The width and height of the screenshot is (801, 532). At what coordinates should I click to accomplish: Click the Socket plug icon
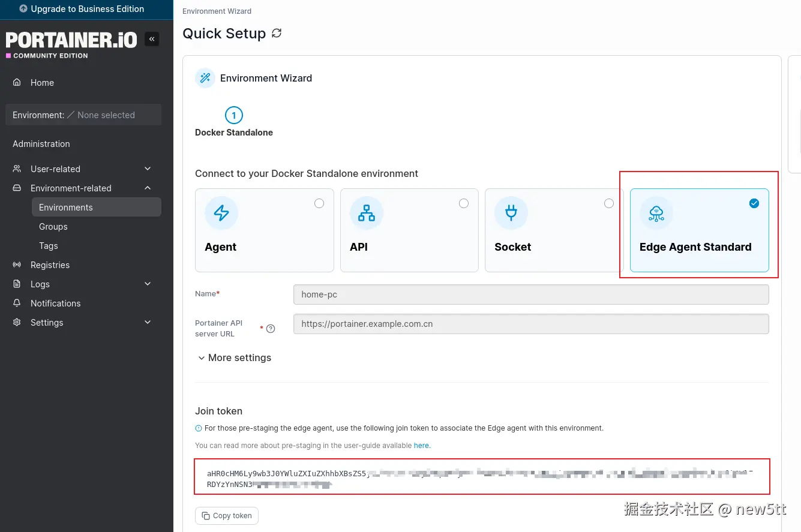[511, 213]
